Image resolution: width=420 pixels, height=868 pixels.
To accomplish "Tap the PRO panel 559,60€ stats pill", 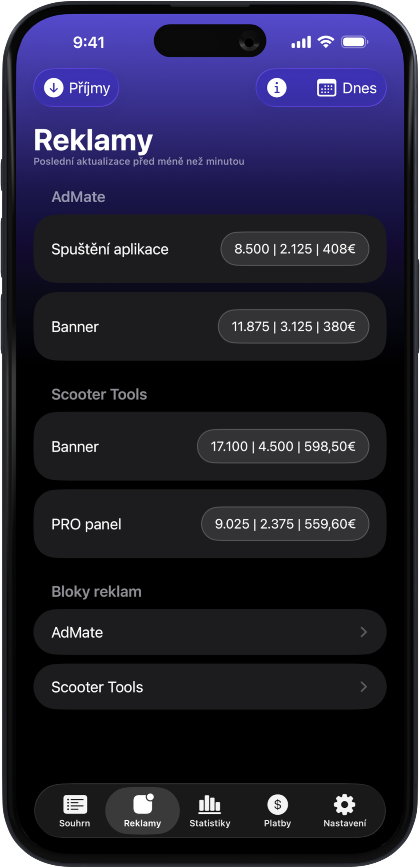I will (285, 524).
